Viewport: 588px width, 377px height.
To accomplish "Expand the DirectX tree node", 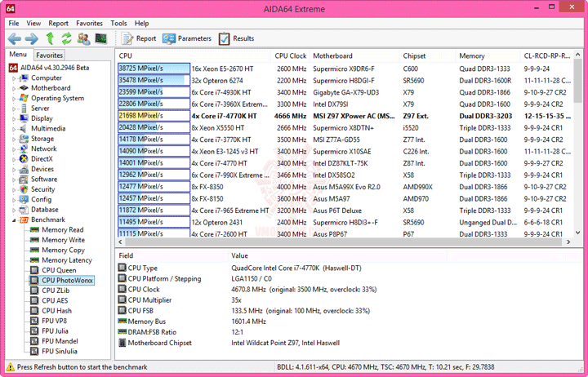I will pos(14,159).
